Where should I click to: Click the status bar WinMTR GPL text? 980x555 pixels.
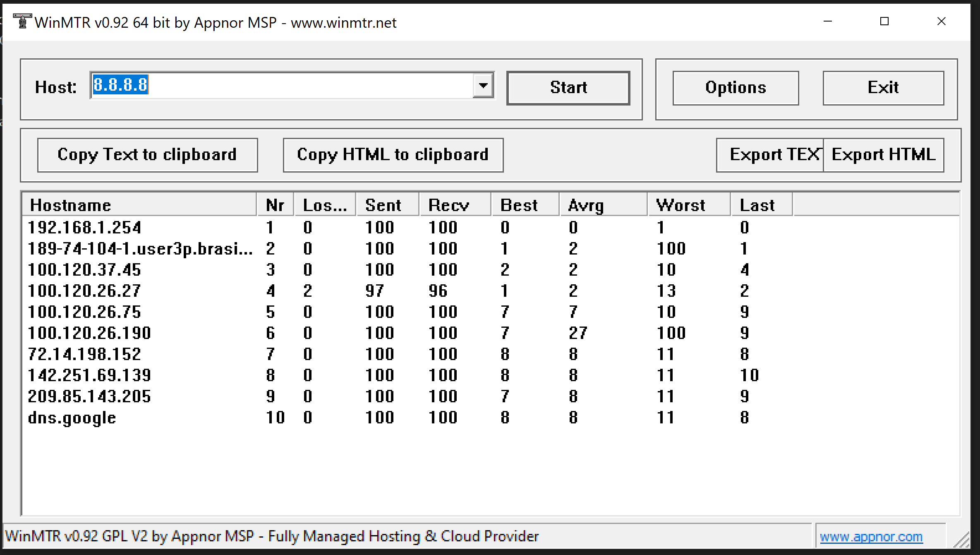click(272, 536)
